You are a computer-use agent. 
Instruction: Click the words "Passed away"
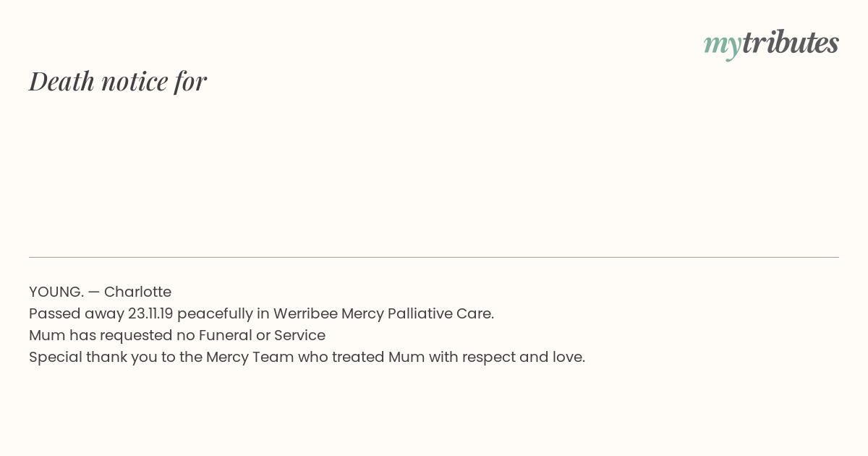76,313
